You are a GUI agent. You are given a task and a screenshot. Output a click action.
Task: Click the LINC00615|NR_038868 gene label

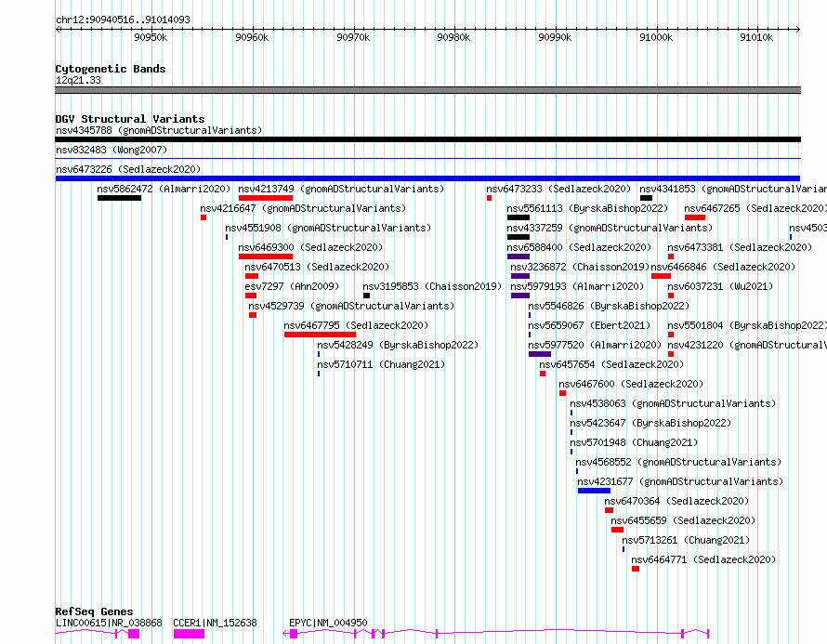click(x=109, y=623)
